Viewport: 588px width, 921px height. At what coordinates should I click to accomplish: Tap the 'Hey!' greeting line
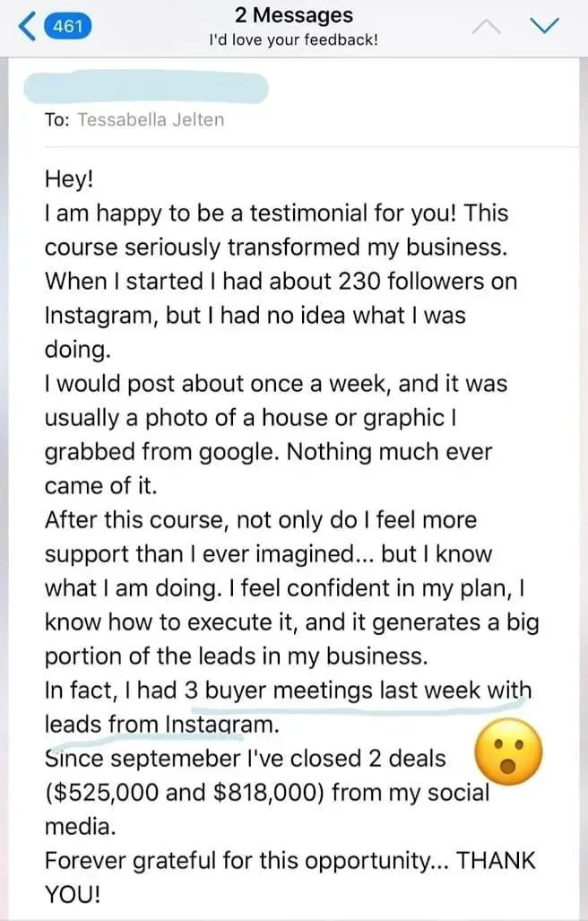[x=69, y=179]
